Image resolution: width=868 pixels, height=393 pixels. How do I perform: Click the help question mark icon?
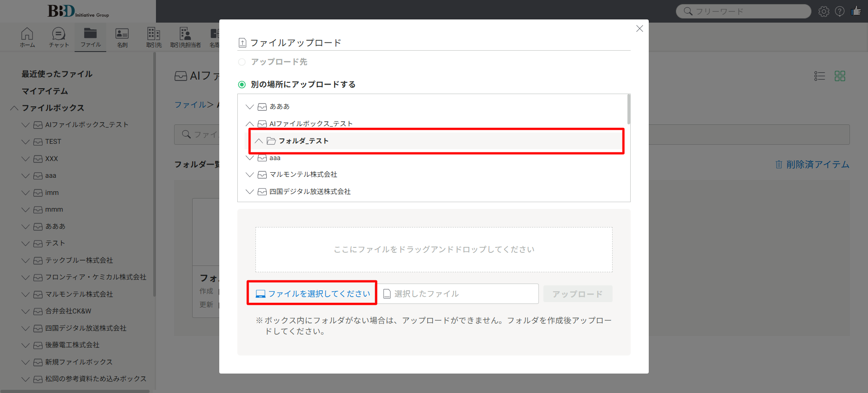840,11
